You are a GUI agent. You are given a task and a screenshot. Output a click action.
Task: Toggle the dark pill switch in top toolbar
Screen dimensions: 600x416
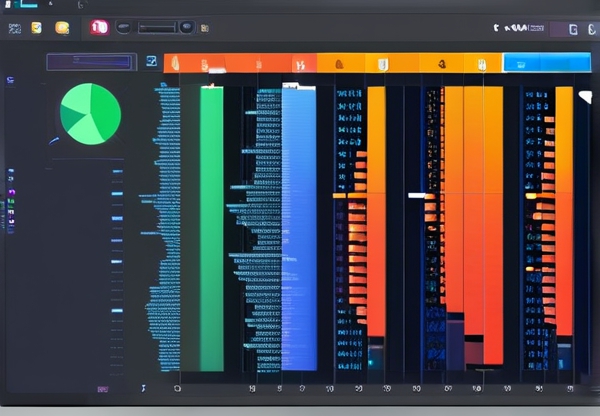click(124, 27)
